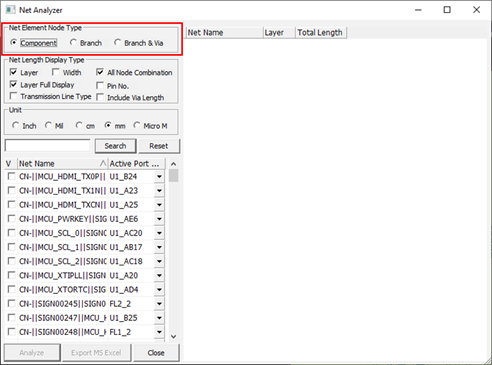Click the Analyze button
Viewport: 492px width, 365px height.
[32, 353]
